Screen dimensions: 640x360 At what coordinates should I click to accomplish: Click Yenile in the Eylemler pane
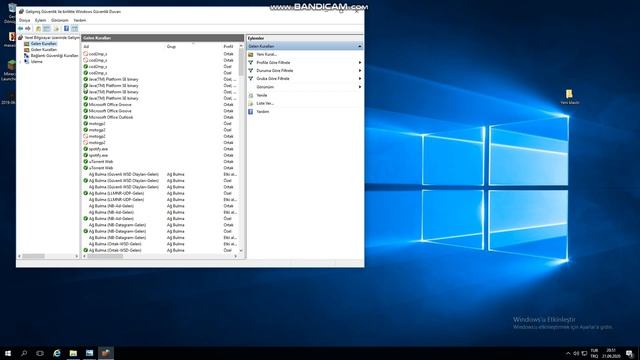[x=304, y=95]
